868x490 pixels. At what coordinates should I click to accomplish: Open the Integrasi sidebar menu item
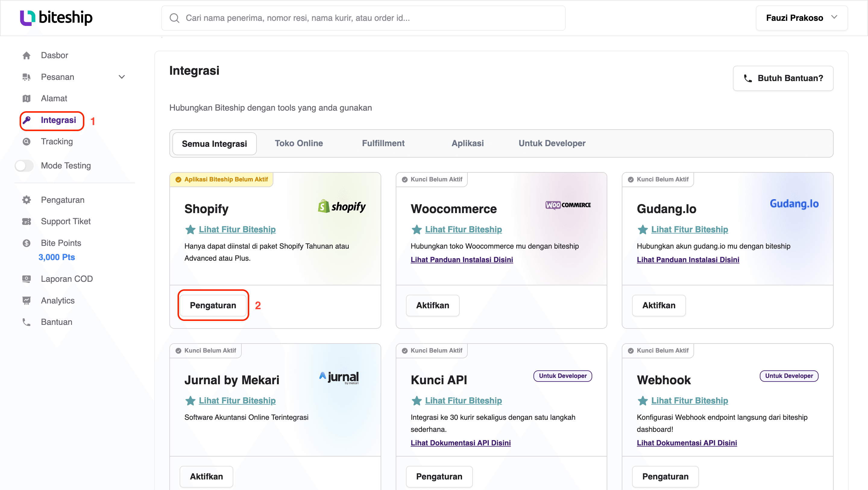click(x=52, y=120)
